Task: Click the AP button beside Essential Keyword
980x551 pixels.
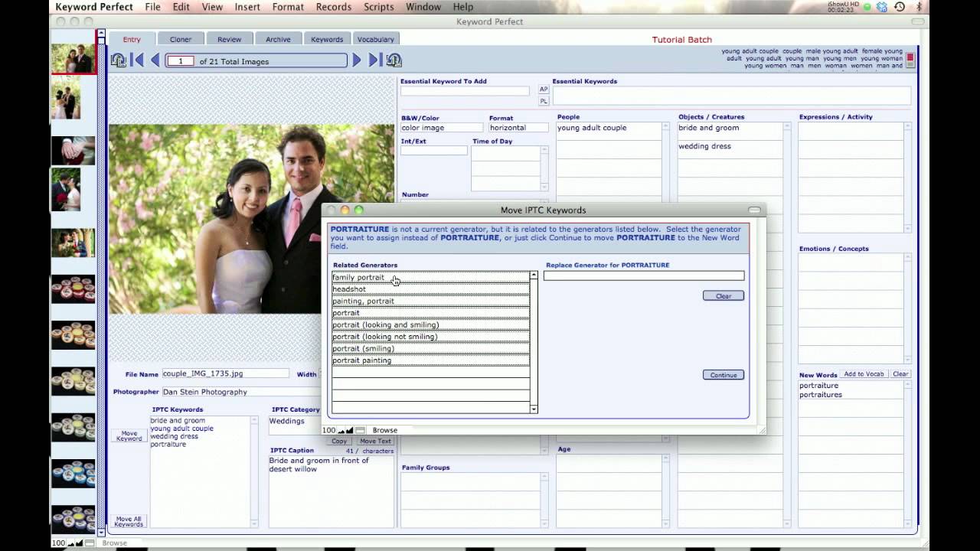Action: click(x=544, y=90)
